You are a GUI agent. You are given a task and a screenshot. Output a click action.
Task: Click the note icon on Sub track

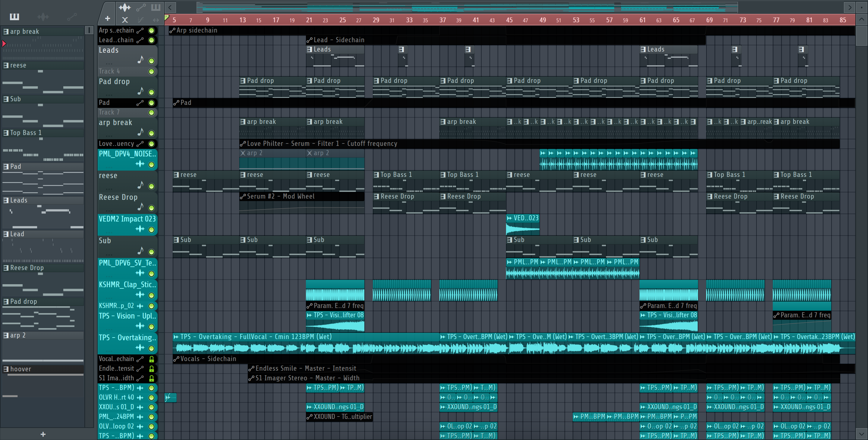click(140, 251)
